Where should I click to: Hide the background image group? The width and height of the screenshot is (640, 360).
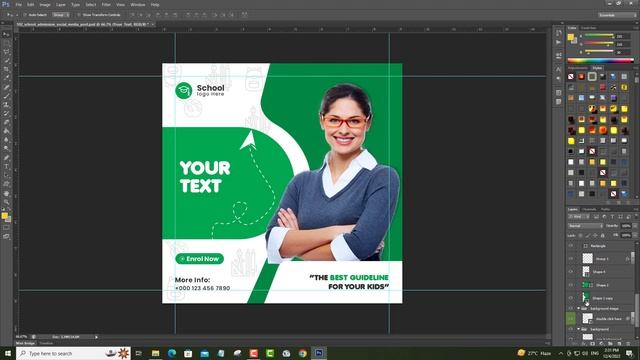click(571, 309)
